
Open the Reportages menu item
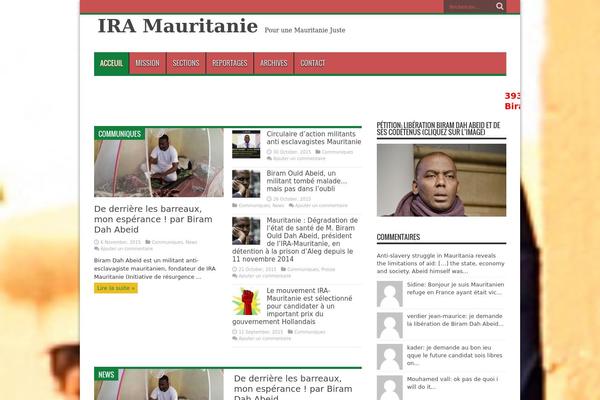pyautogui.click(x=230, y=63)
